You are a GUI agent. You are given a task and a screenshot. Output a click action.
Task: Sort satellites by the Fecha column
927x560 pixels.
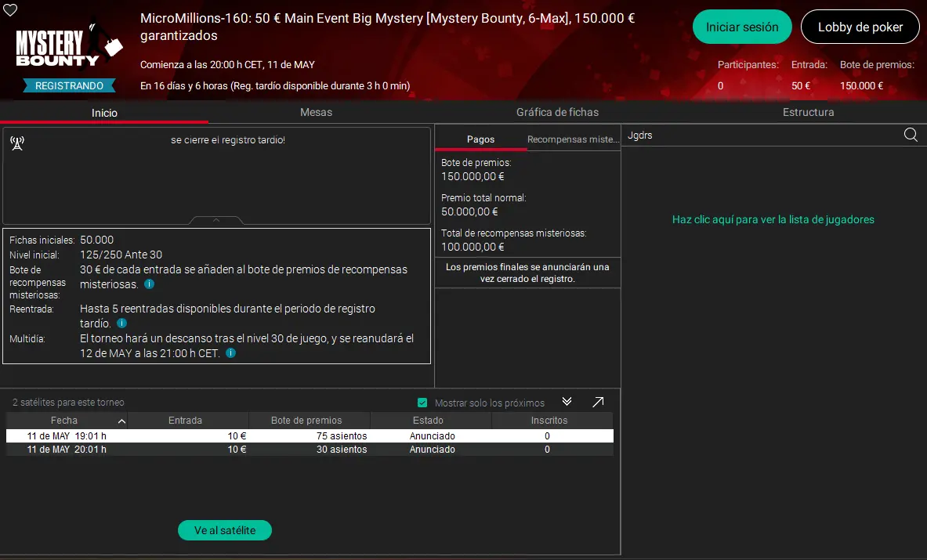click(x=64, y=421)
